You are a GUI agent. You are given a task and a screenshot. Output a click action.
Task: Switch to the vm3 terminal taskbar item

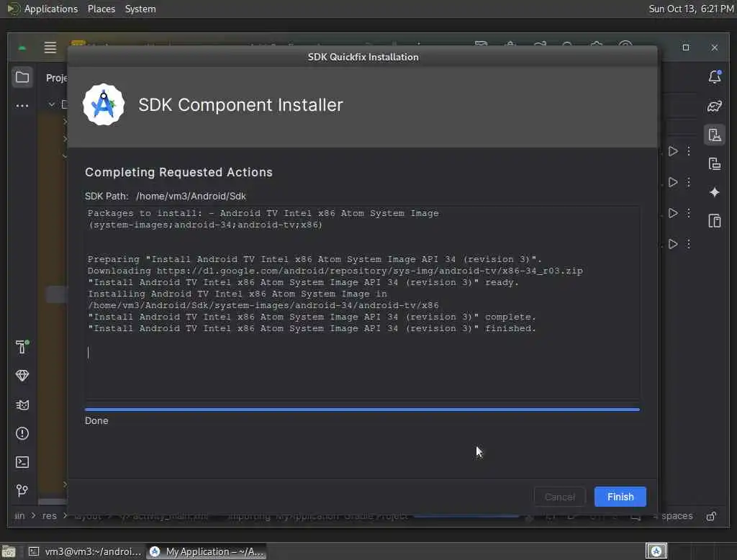(85, 551)
